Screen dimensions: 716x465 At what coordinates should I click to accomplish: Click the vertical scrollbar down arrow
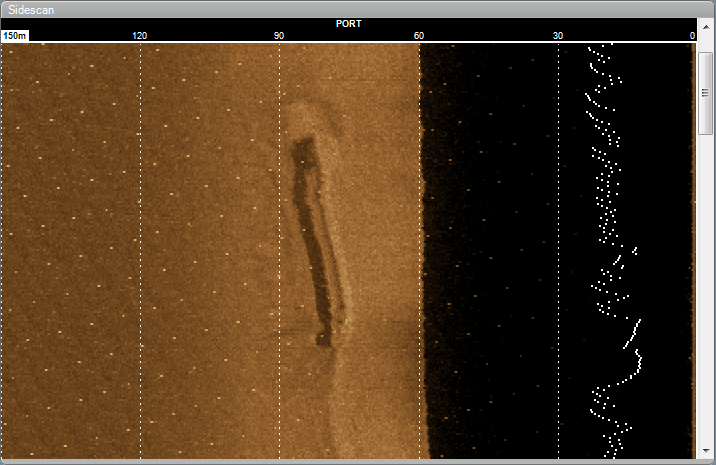pos(705,450)
